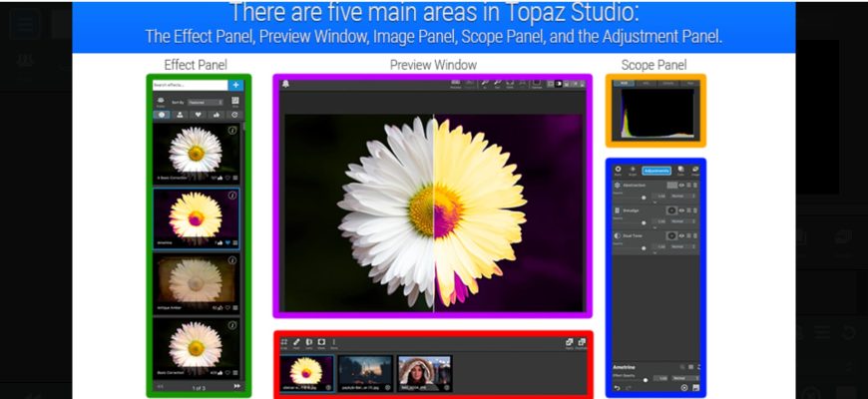Open the grid view icon right of Sort By
868x399 pixels.
pyautogui.click(x=234, y=102)
